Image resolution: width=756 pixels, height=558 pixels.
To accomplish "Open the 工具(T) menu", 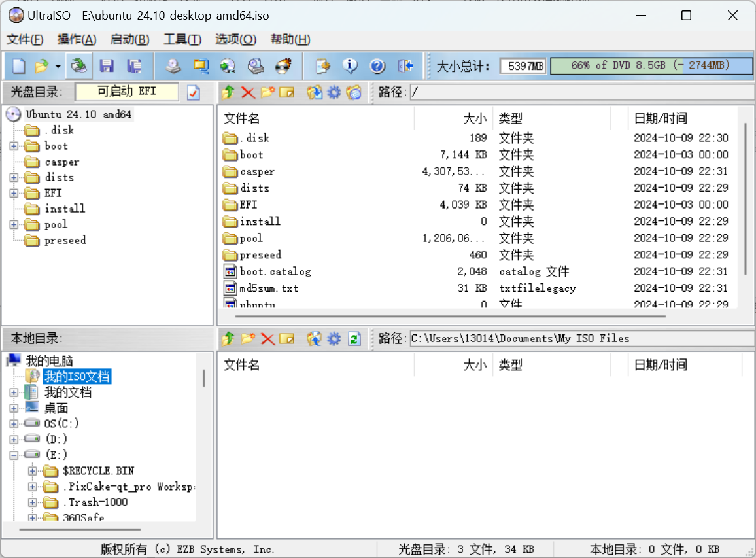I will (x=182, y=39).
